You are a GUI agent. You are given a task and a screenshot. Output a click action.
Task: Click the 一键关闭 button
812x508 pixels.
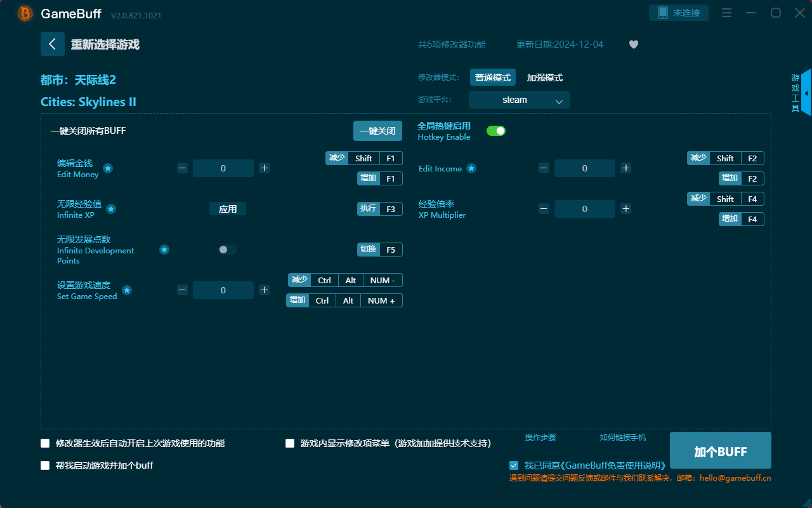coord(378,131)
